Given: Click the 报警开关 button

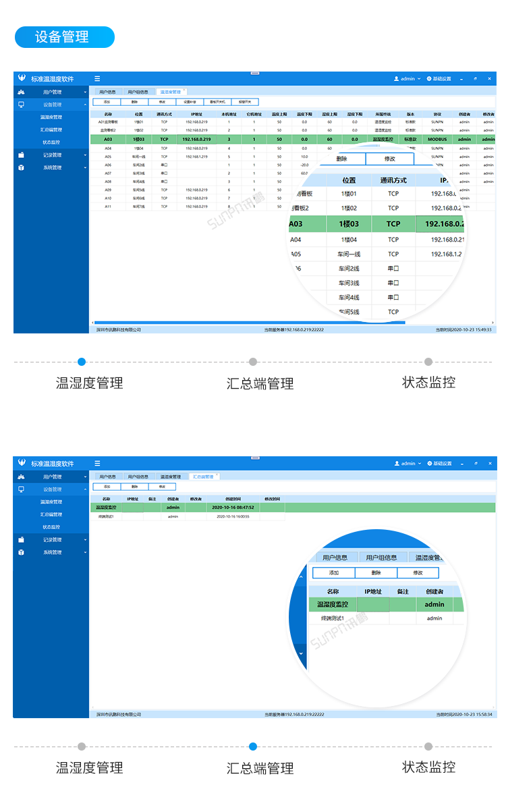Looking at the screenshot, I should pos(244,102).
